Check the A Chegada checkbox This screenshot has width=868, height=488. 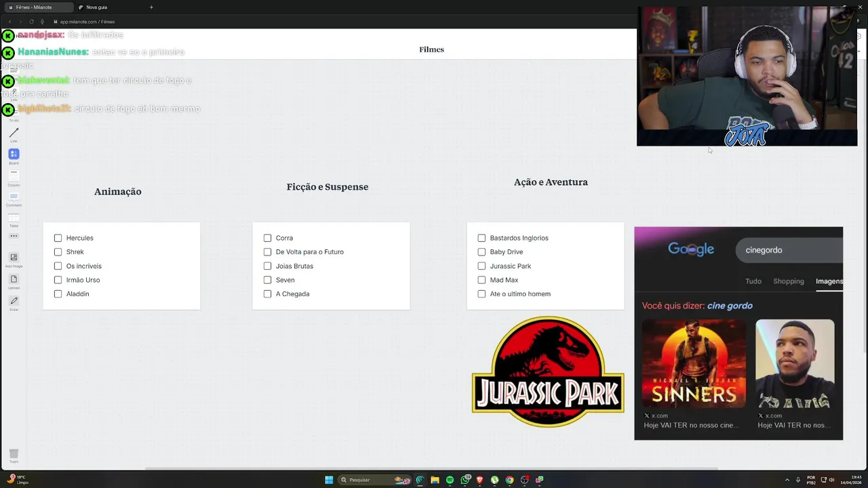[x=267, y=293]
